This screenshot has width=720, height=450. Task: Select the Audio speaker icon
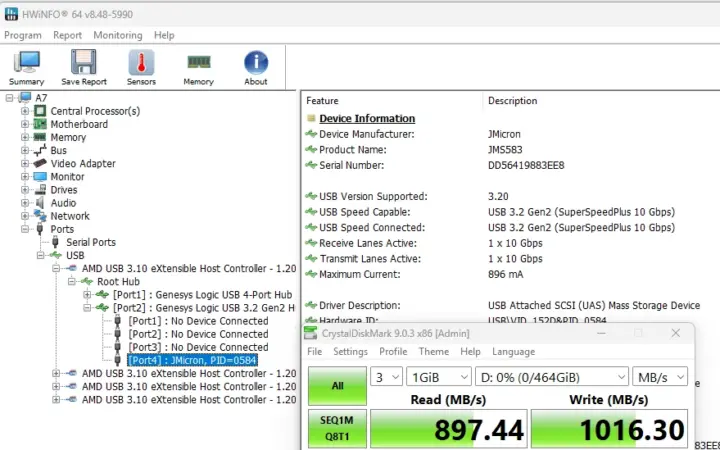(x=40, y=202)
